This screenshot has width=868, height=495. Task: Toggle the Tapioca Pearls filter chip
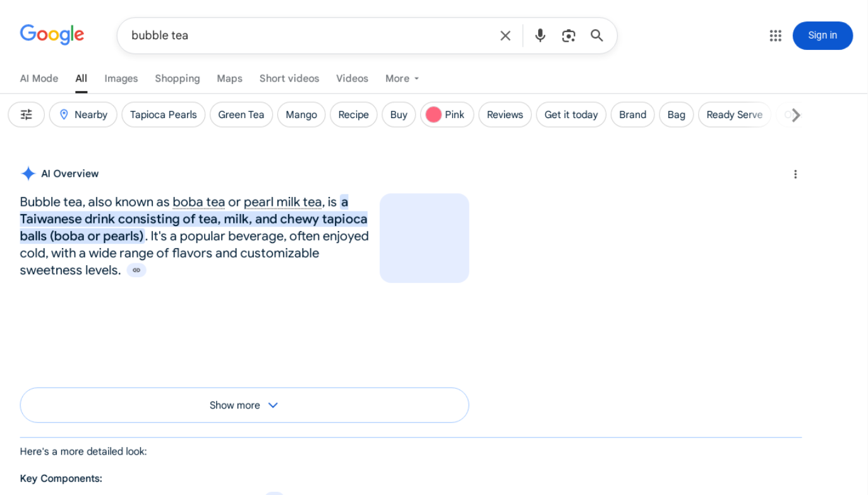(164, 115)
